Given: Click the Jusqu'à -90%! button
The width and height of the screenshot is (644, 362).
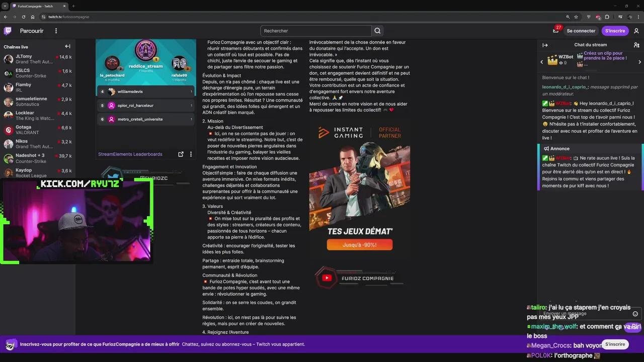Looking at the screenshot, I should (360, 245).
